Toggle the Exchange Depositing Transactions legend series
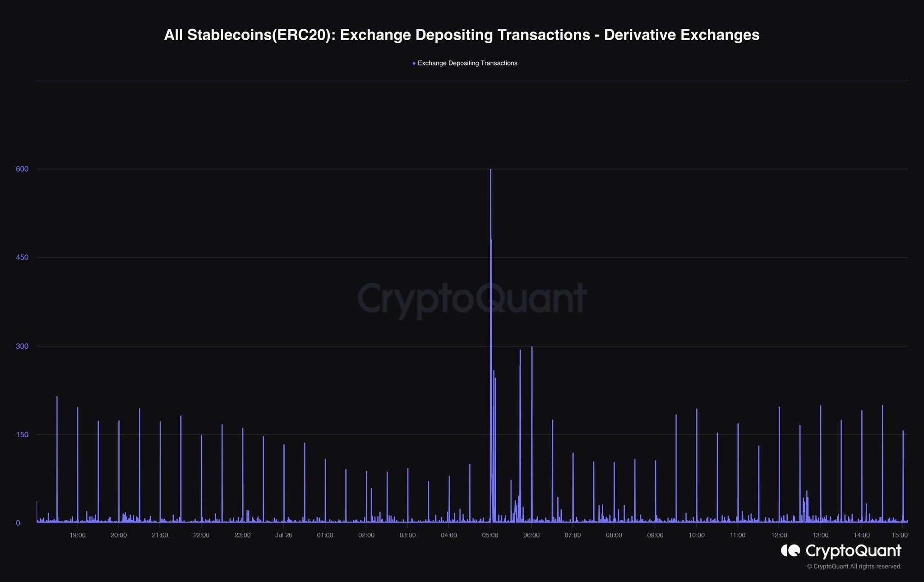 tap(467, 63)
